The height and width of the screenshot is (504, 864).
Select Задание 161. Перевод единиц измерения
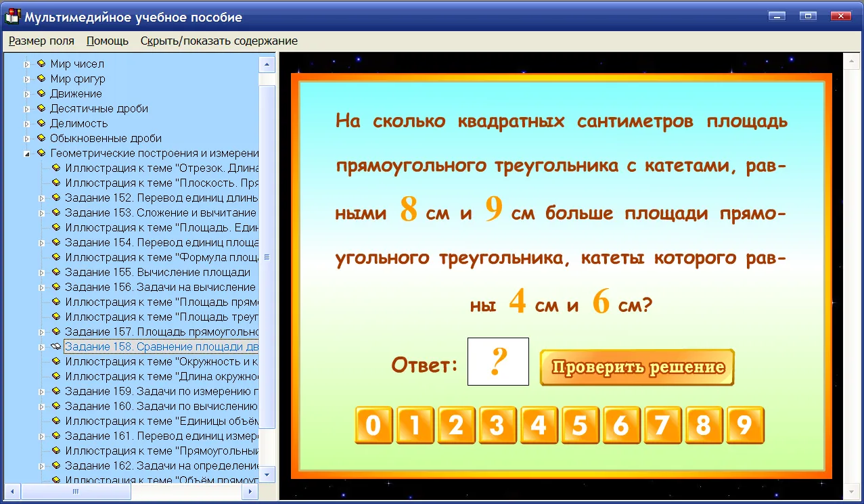pyautogui.click(x=161, y=436)
